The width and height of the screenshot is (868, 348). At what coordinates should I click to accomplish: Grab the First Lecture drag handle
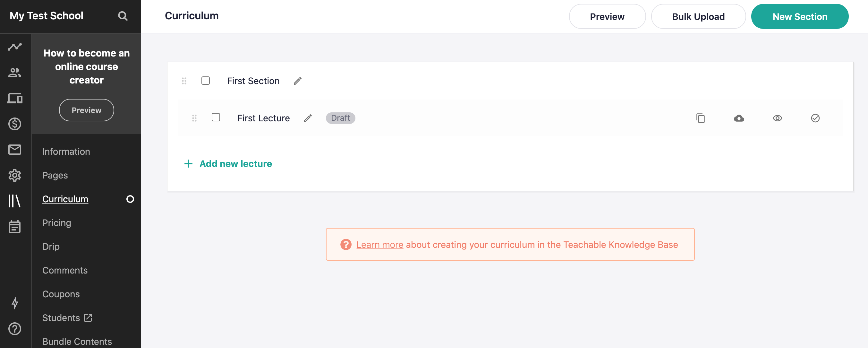(194, 118)
